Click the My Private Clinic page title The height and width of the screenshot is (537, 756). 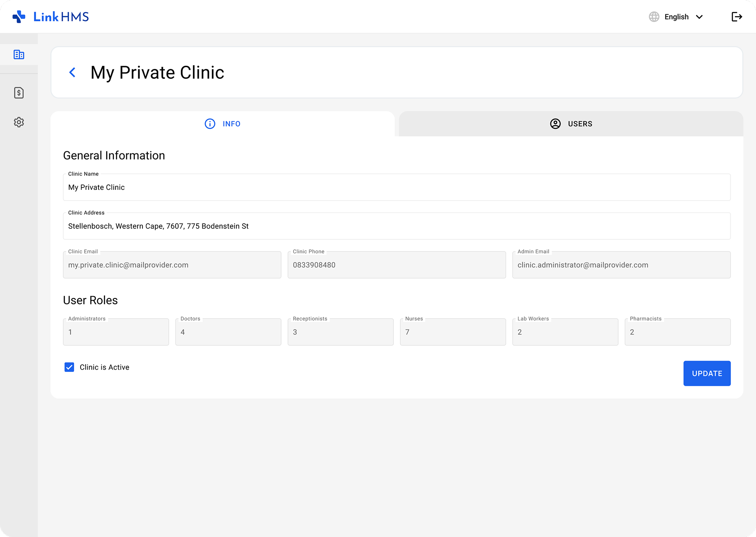point(157,72)
